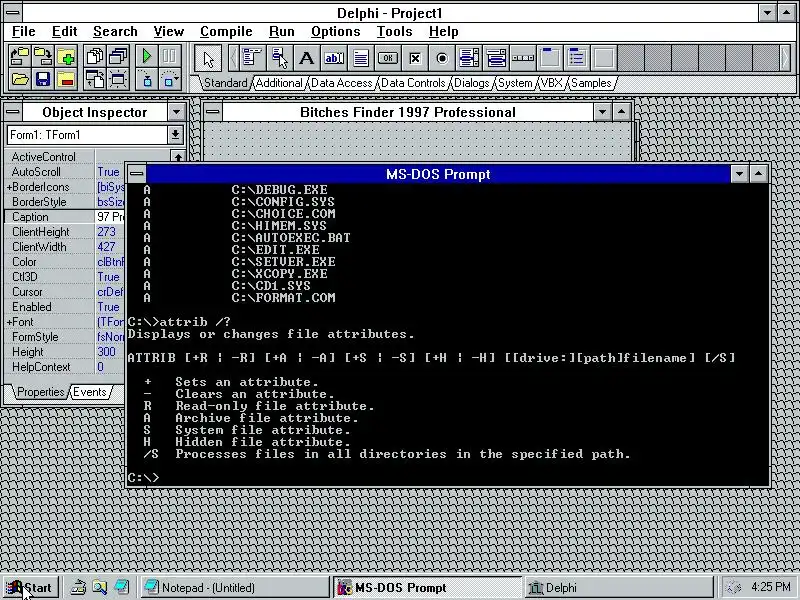Switch to the Dialogs palette tab
800x600 pixels.
(x=471, y=83)
